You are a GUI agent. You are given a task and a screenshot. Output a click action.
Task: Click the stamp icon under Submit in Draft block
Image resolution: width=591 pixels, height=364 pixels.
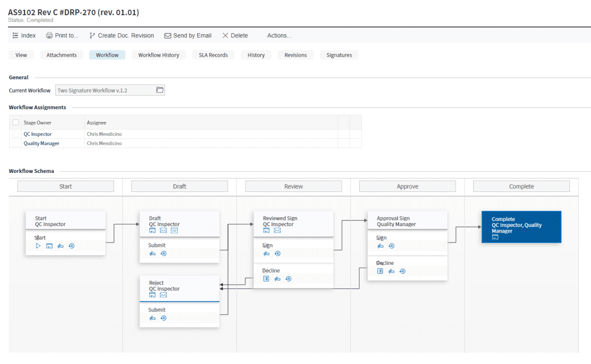(152, 254)
